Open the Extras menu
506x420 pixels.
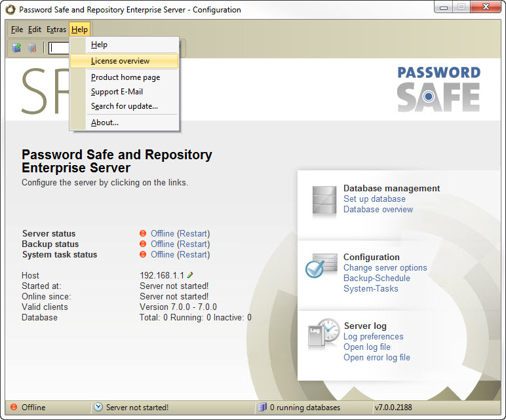56,29
